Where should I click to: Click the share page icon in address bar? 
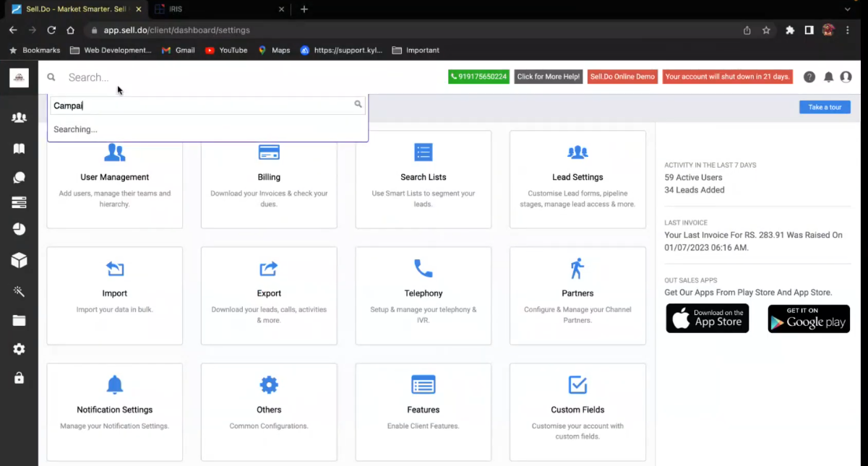point(747,30)
